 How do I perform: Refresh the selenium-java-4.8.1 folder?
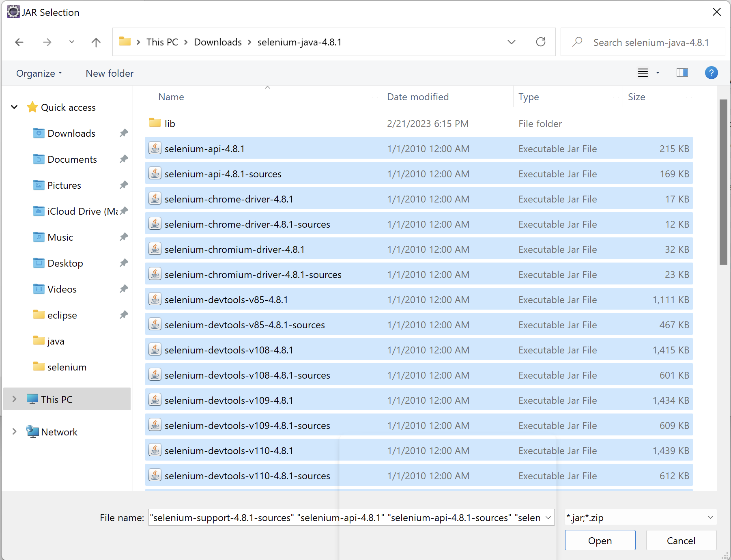541,42
